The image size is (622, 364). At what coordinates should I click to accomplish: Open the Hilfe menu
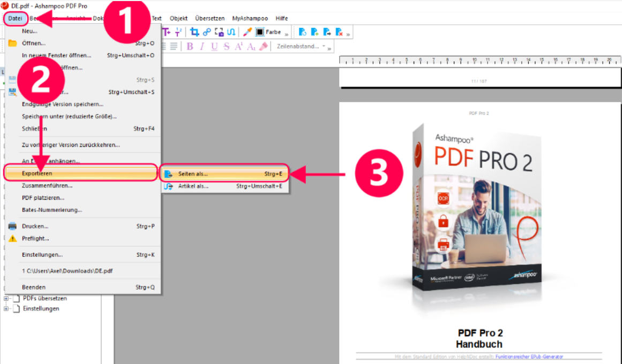281,18
